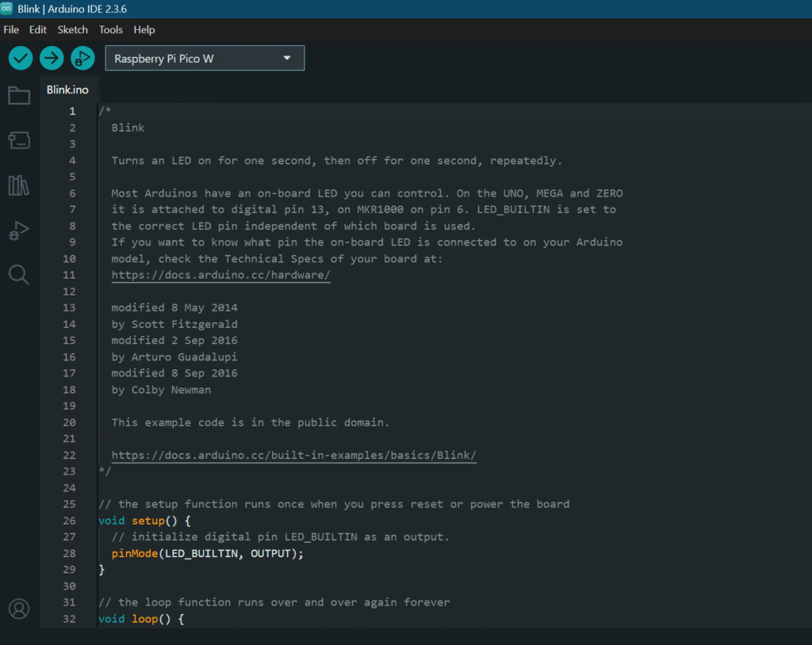This screenshot has height=645, width=812.
Task: Open the Debug panel in sidebar
Action: (19, 231)
